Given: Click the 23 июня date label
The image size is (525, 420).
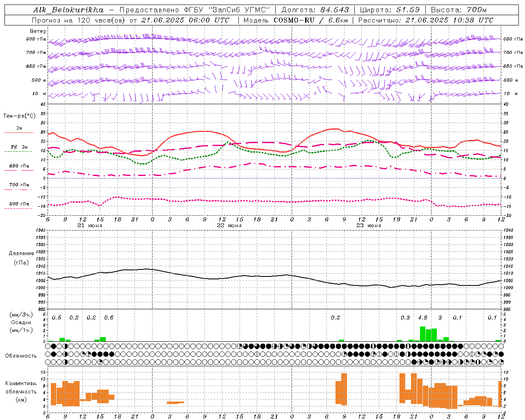Looking at the screenshot, I should point(369,226).
